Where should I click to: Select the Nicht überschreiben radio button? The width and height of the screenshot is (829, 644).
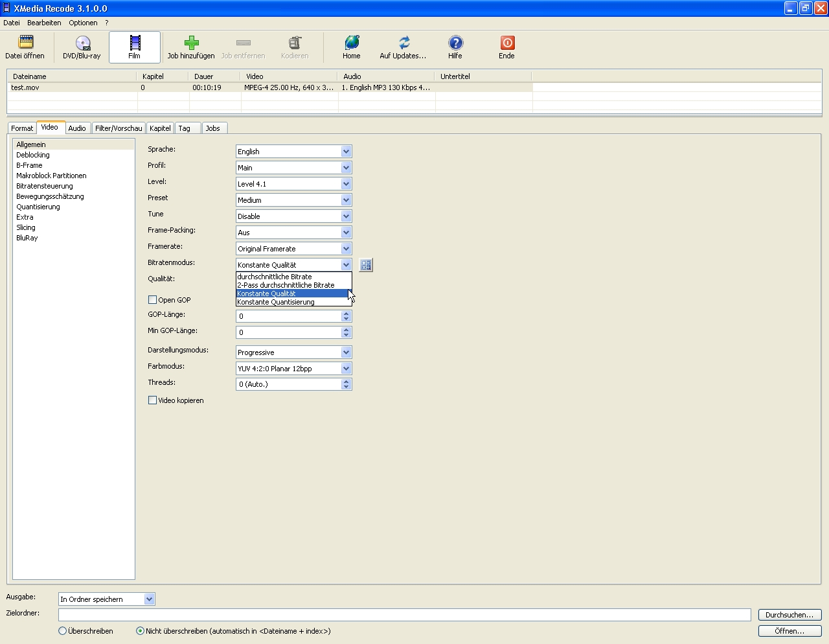click(140, 631)
